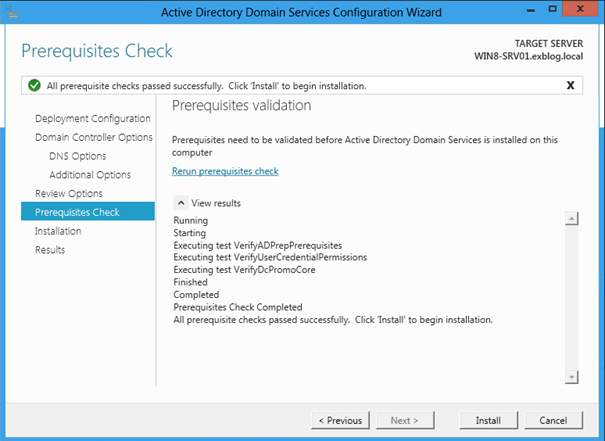The image size is (605, 441).
Task: Click the Rerun prerequisites check link
Action: [225, 171]
